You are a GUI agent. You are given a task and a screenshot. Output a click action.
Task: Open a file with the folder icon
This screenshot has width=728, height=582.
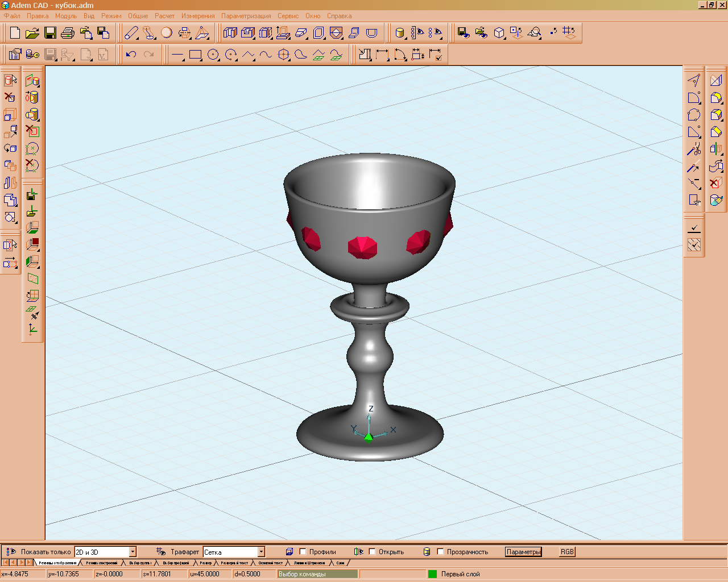click(32, 33)
